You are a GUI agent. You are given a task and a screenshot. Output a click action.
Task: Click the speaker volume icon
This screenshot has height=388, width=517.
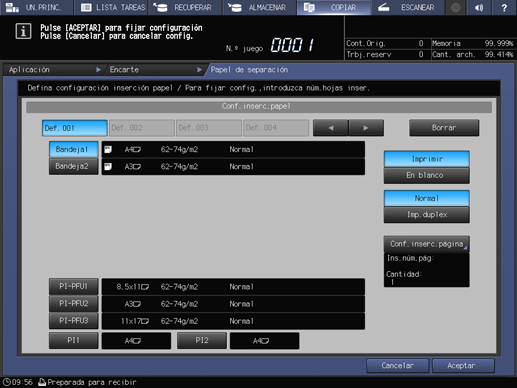pos(479,7)
